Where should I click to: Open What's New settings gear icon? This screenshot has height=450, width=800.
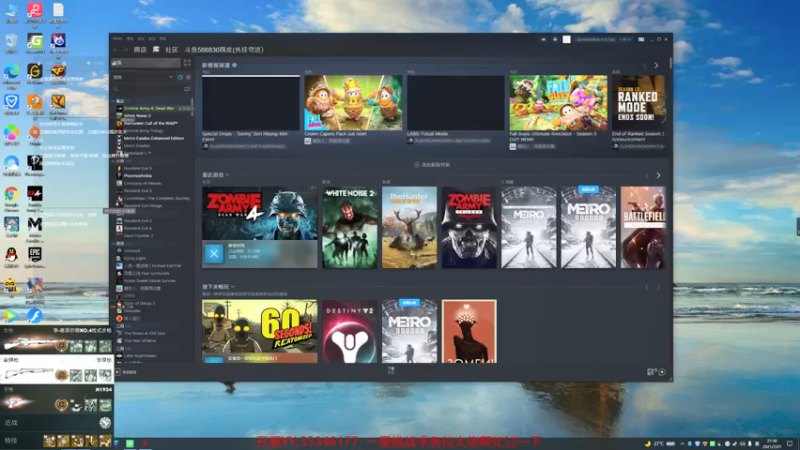tap(235, 65)
